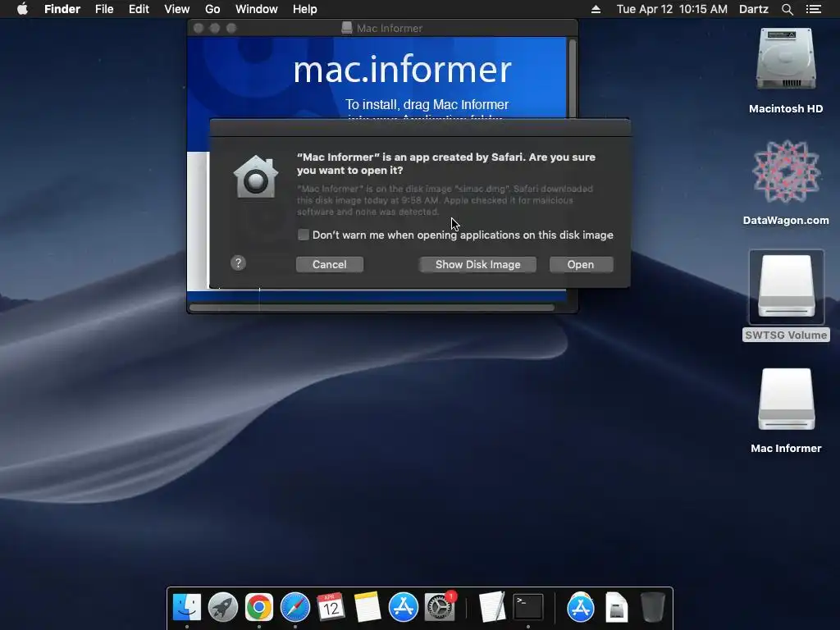Viewport: 840px width, 630px height.
Task: Open TextEdit from the Dock
Action: [492, 607]
